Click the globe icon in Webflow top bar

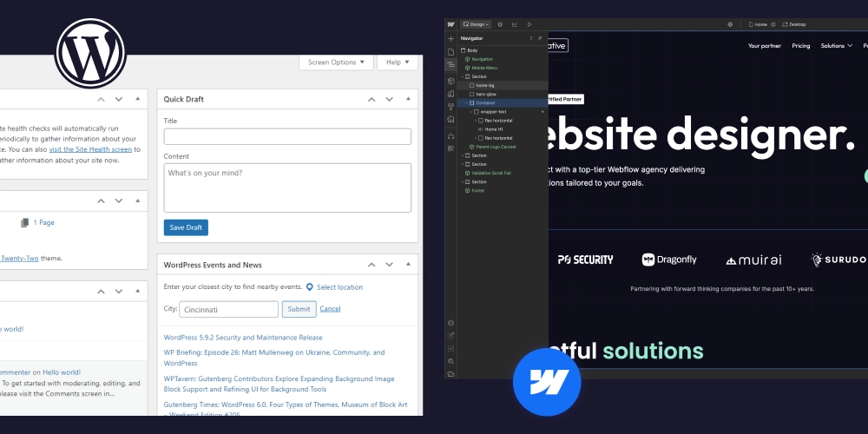730,24
